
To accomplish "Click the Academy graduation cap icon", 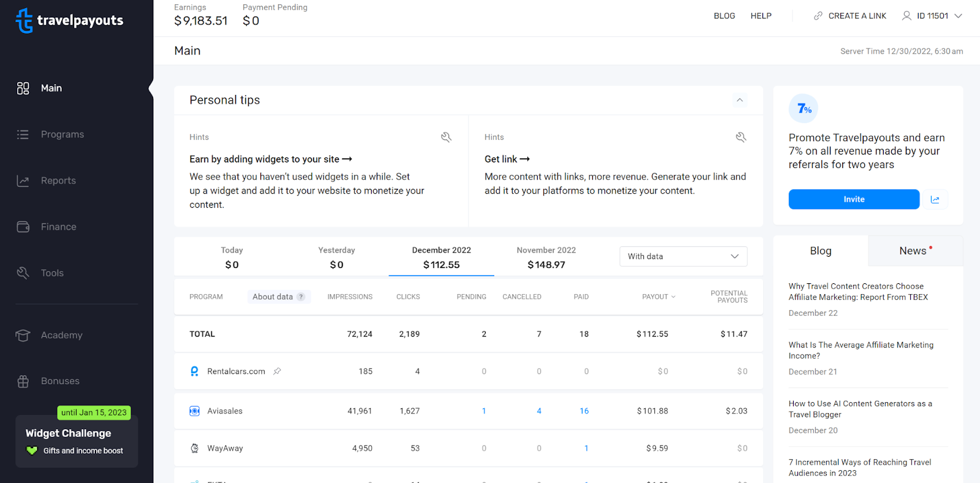I will pyautogui.click(x=23, y=335).
